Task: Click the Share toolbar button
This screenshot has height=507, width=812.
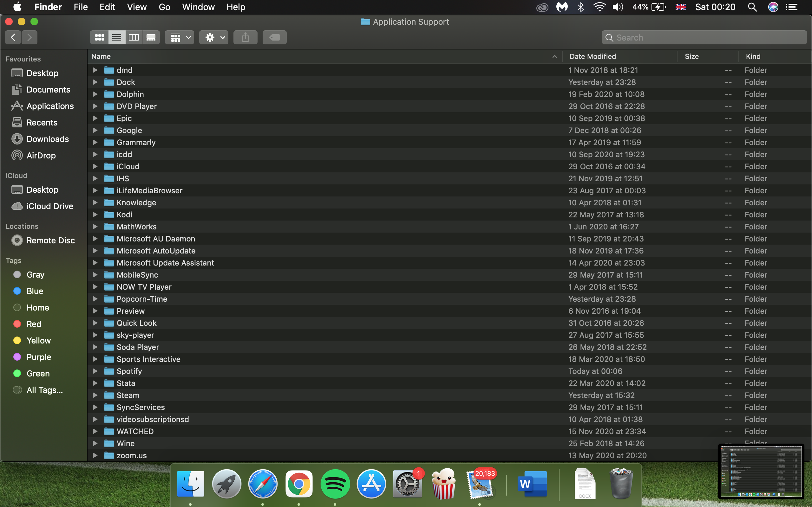Action: (x=245, y=37)
